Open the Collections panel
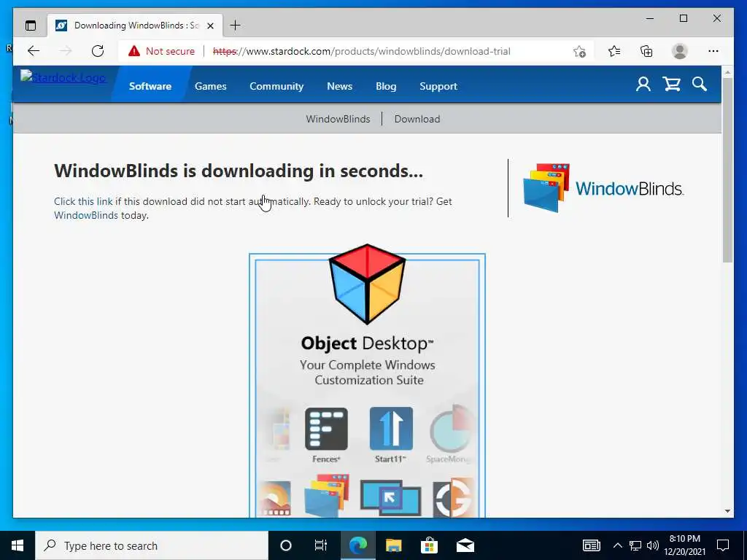Viewport: 747px width, 560px height. [646, 51]
